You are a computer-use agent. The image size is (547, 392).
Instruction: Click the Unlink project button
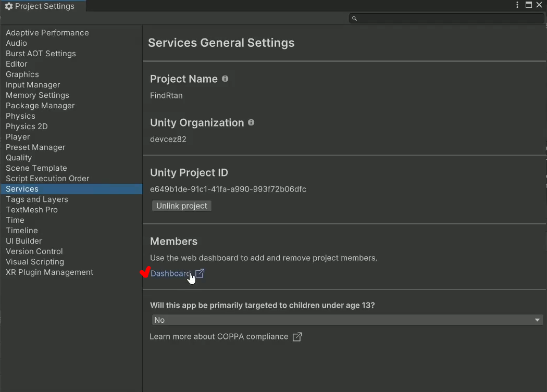(x=182, y=206)
